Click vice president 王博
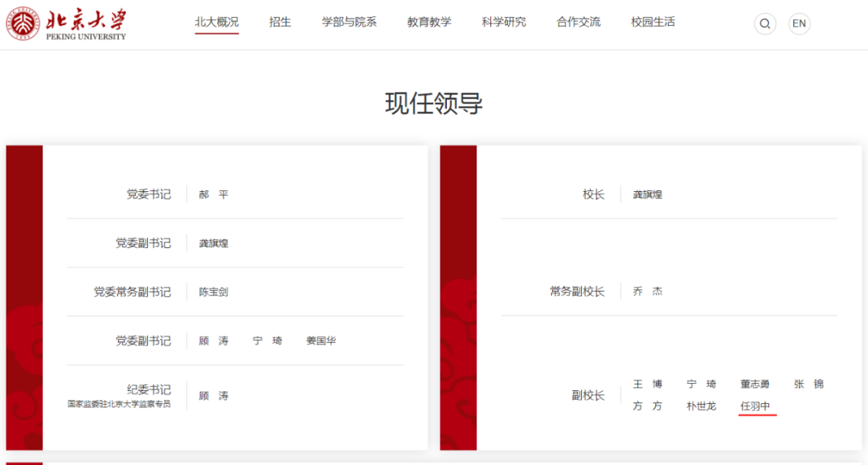The width and height of the screenshot is (868, 465). point(648,384)
